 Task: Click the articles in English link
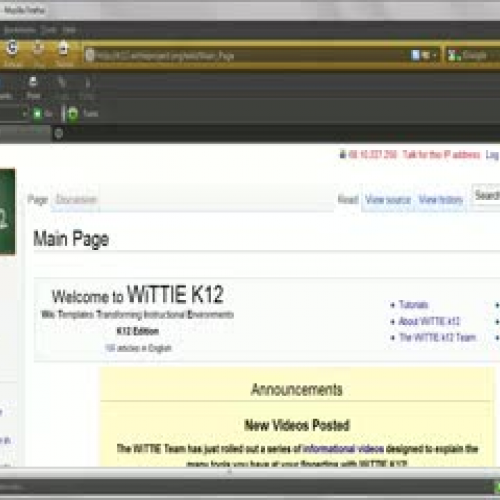point(138,348)
